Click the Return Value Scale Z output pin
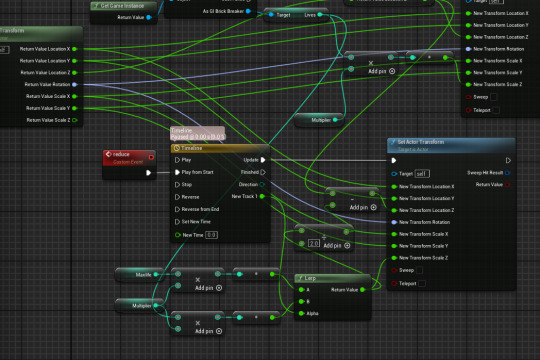Screen dimensions: 540x360 tap(74, 120)
